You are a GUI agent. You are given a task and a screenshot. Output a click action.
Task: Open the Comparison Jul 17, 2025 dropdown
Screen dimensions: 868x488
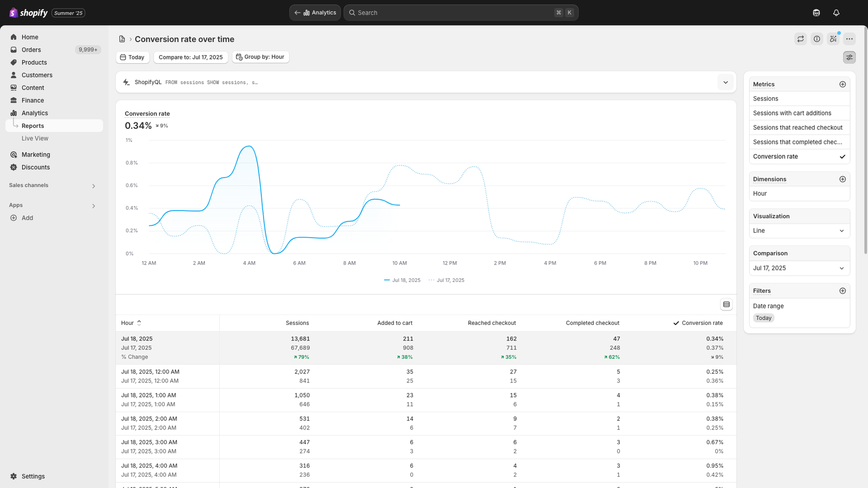799,268
